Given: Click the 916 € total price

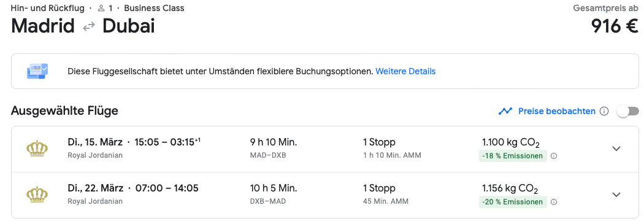Looking at the screenshot, I should pos(615,27).
